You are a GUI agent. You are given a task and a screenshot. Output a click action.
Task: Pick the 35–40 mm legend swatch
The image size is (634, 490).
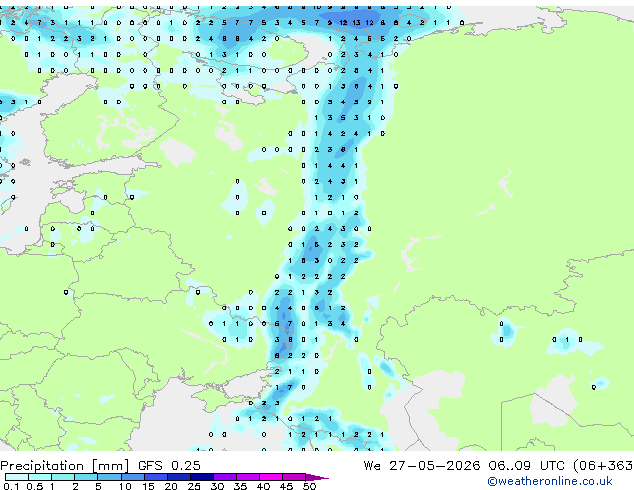247,477
